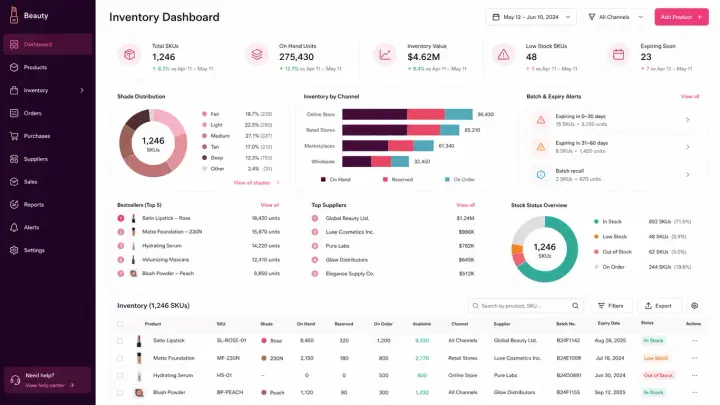Click View all shades link
The image size is (720, 405).
[x=256, y=183]
